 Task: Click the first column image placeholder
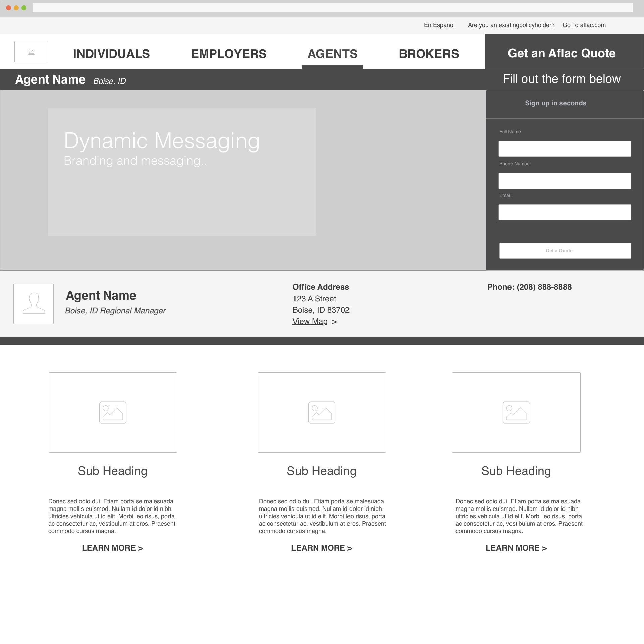[x=113, y=412]
